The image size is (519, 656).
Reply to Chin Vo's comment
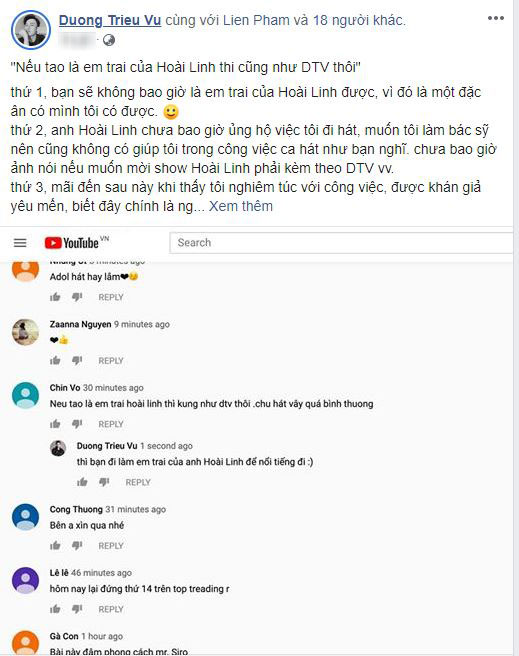pos(111,424)
